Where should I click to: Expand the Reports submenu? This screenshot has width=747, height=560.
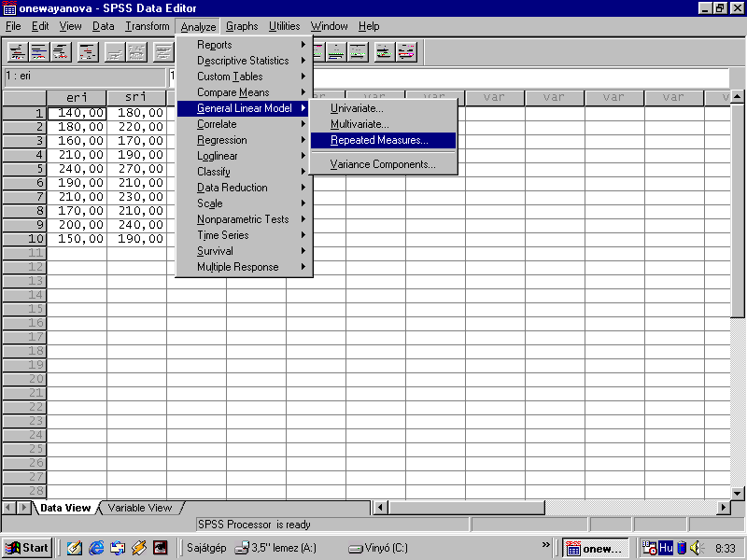[x=245, y=45]
